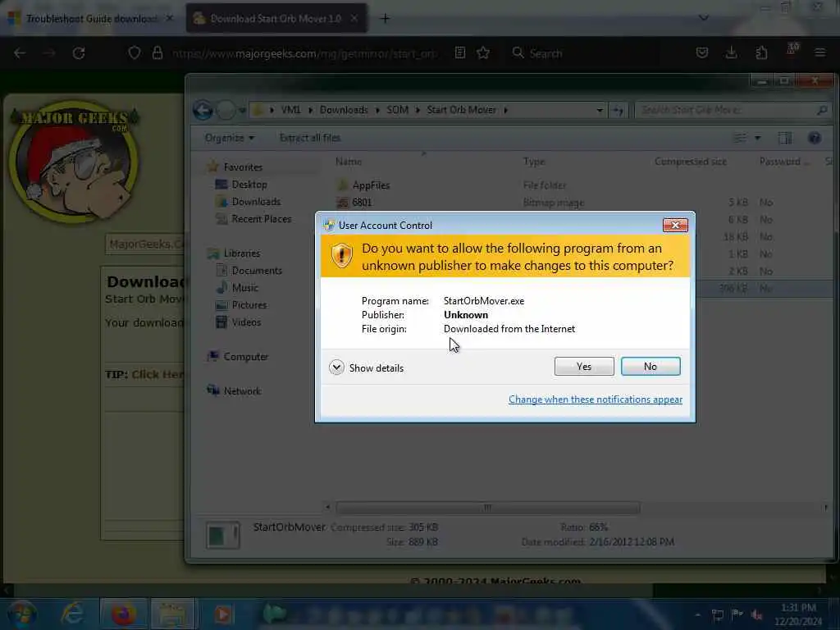The width and height of the screenshot is (840, 630).
Task: Select Libraries in navigation pane
Action: tap(242, 253)
